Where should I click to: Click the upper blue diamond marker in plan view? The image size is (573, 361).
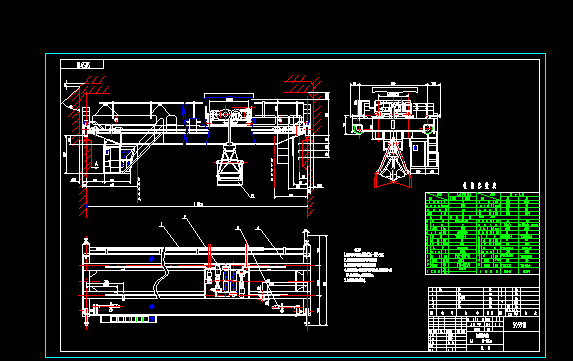(152, 259)
